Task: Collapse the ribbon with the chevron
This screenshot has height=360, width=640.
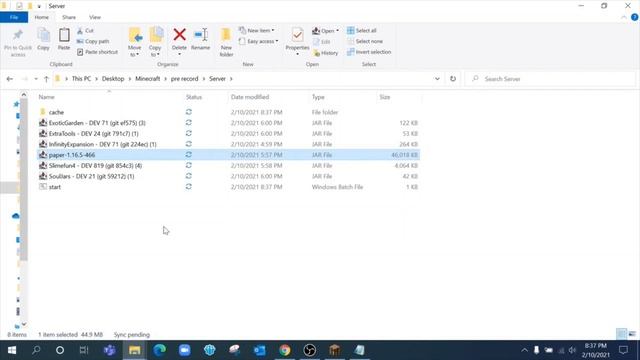Action: [624, 17]
